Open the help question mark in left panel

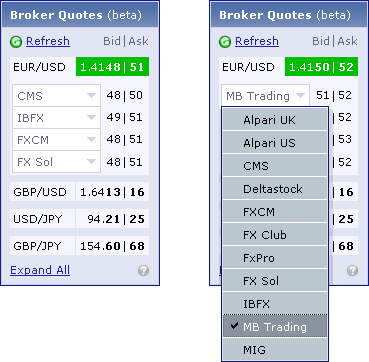pyautogui.click(x=143, y=271)
